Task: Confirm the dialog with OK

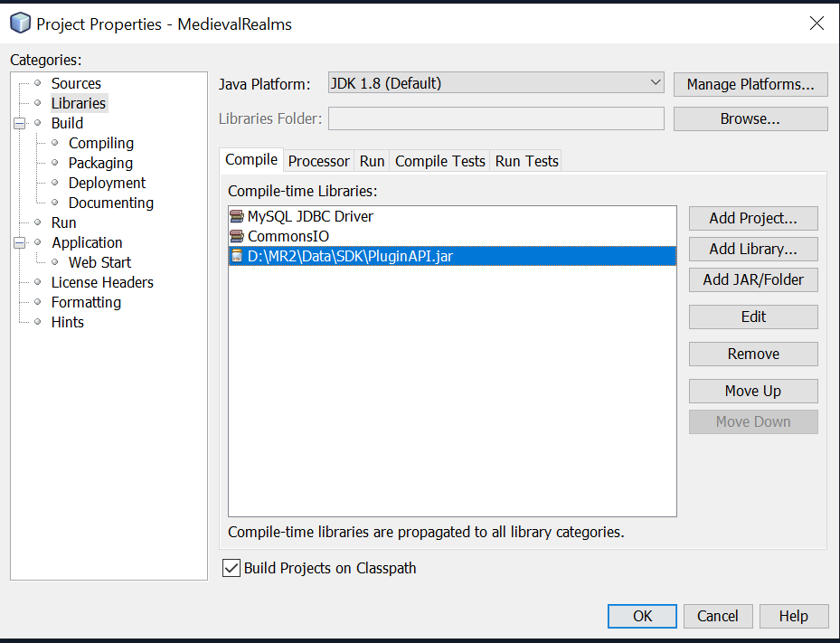Action: [x=642, y=616]
